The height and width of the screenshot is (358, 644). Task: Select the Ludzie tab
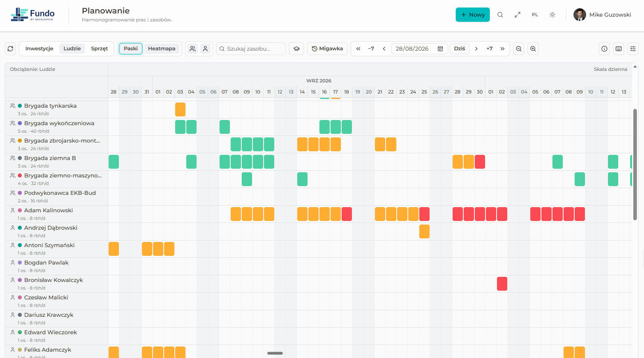72,49
